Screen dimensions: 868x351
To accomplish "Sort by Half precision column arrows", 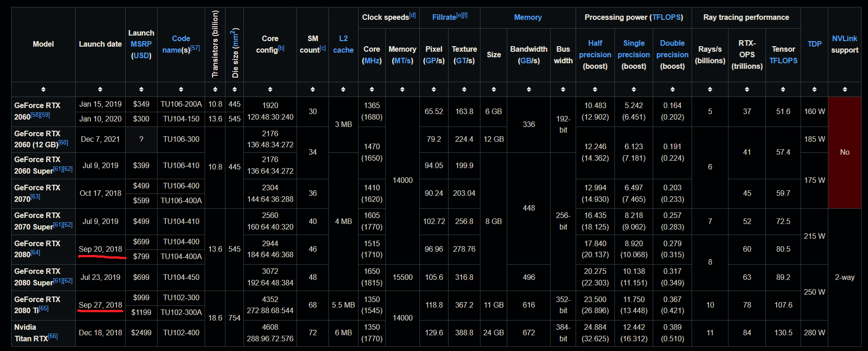I will tap(595, 89).
